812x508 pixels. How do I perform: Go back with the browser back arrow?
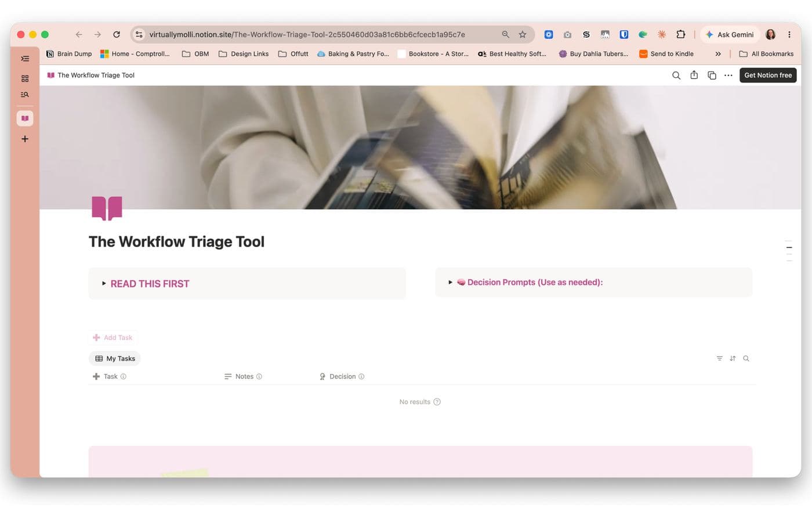[x=79, y=35]
